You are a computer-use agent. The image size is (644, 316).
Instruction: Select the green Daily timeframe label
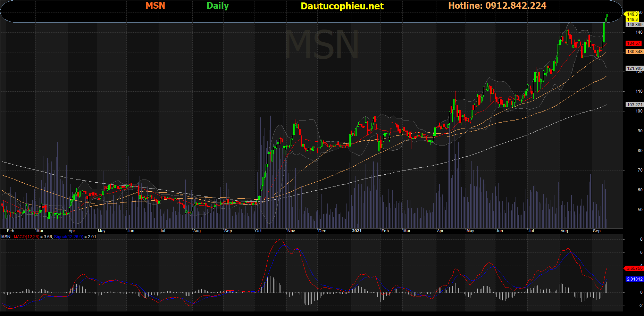point(217,6)
